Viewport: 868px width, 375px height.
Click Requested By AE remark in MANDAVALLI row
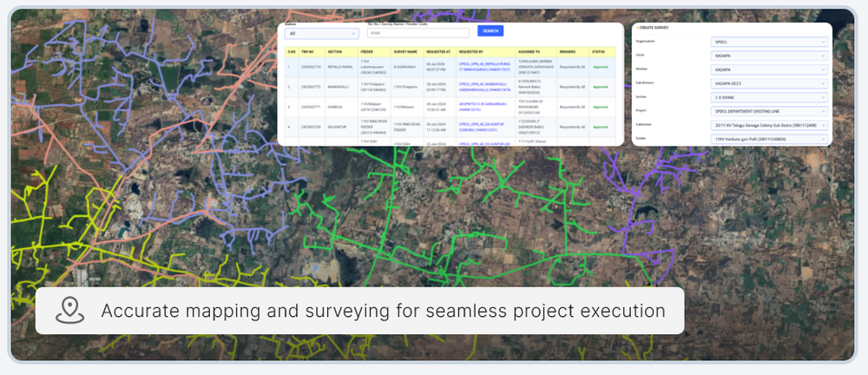tap(571, 87)
